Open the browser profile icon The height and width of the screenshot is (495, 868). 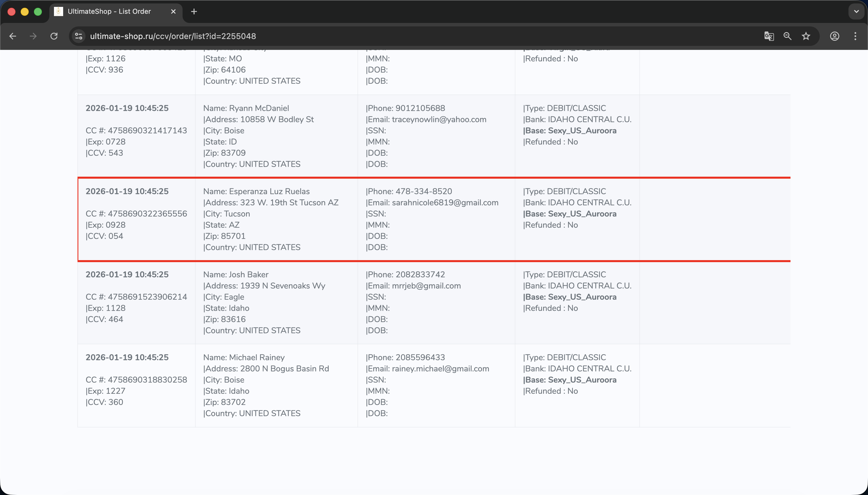834,36
